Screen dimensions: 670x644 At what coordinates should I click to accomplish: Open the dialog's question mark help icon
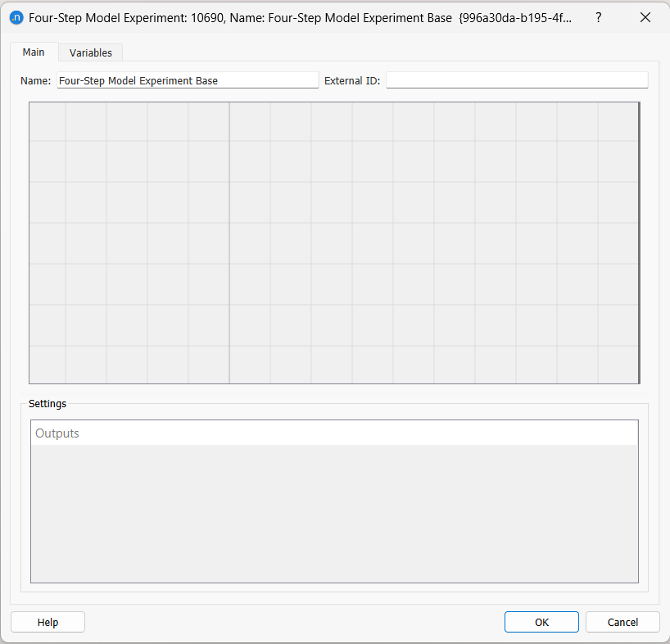[x=598, y=17]
